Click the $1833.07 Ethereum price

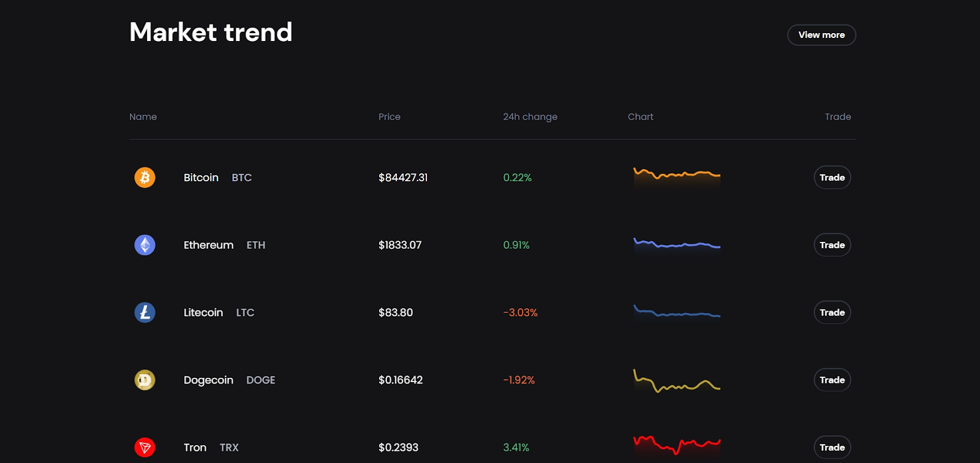(x=400, y=245)
